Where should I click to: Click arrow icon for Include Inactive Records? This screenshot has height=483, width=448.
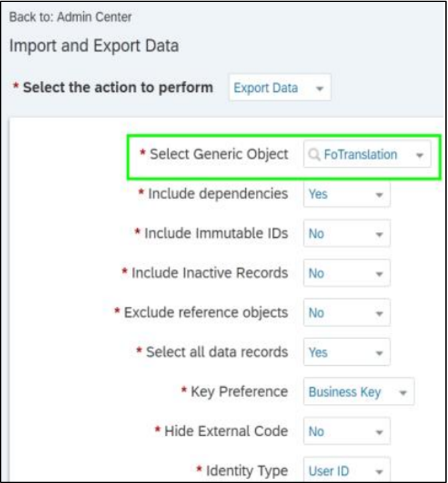click(x=379, y=274)
